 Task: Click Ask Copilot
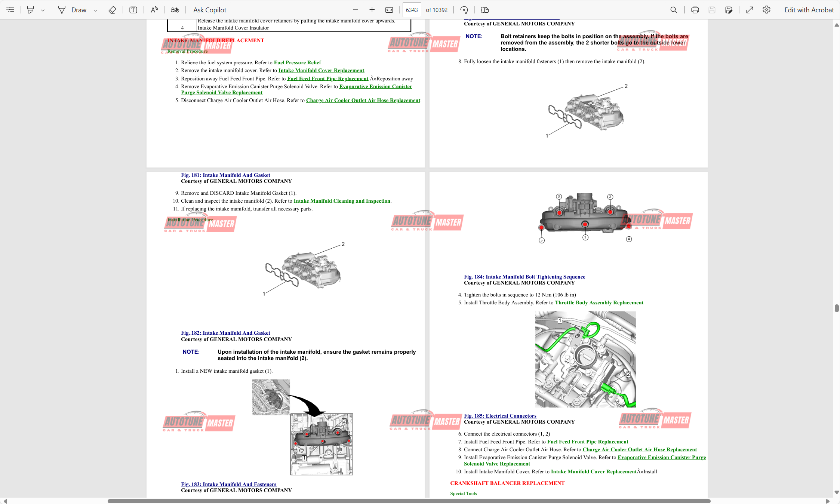[x=209, y=10]
